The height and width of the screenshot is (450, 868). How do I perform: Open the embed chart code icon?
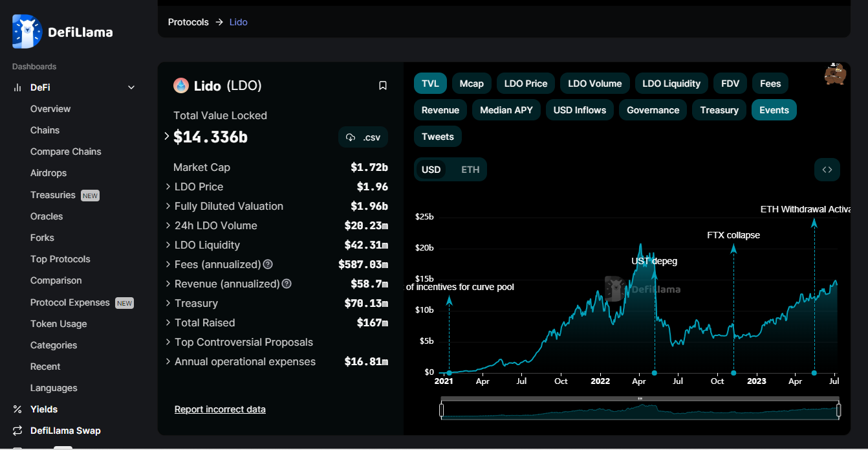point(827,170)
